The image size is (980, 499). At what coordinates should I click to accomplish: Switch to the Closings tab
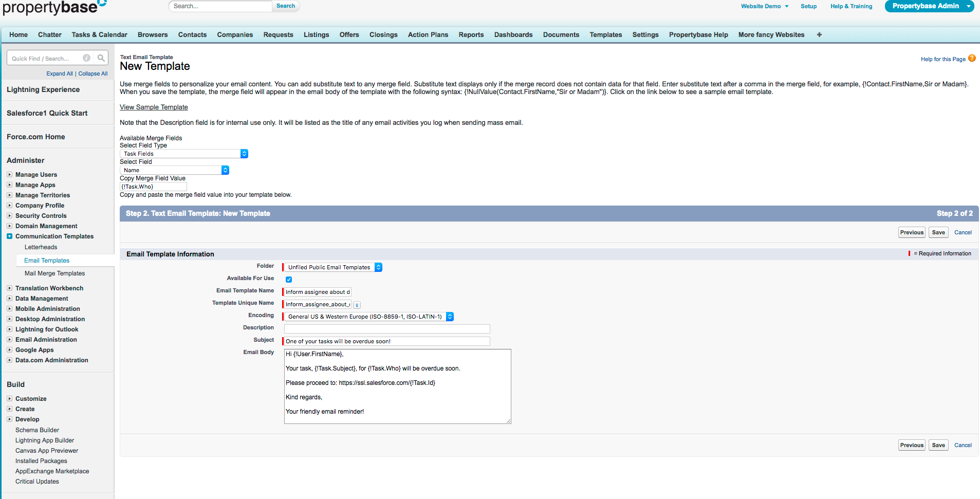383,35
